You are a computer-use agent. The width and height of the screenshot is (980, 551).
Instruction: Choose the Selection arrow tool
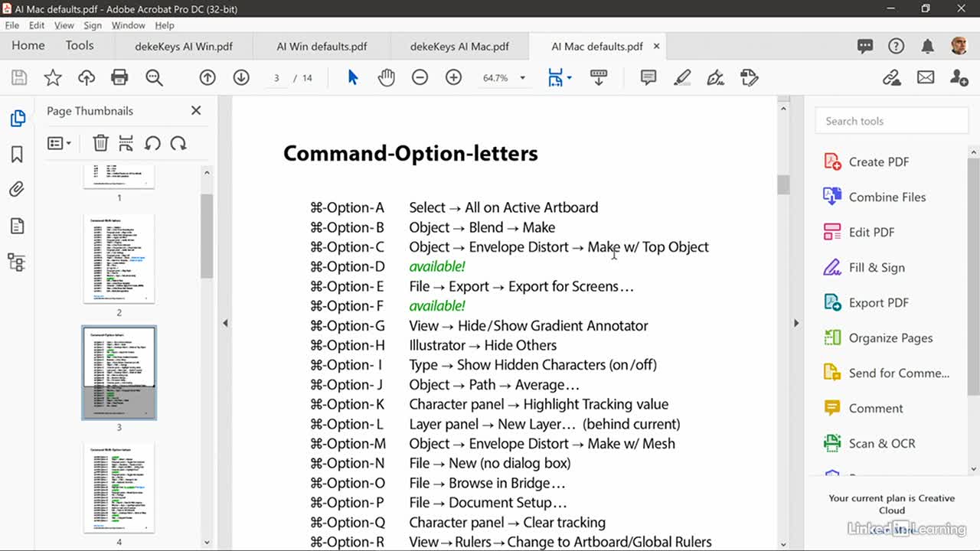point(353,77)
